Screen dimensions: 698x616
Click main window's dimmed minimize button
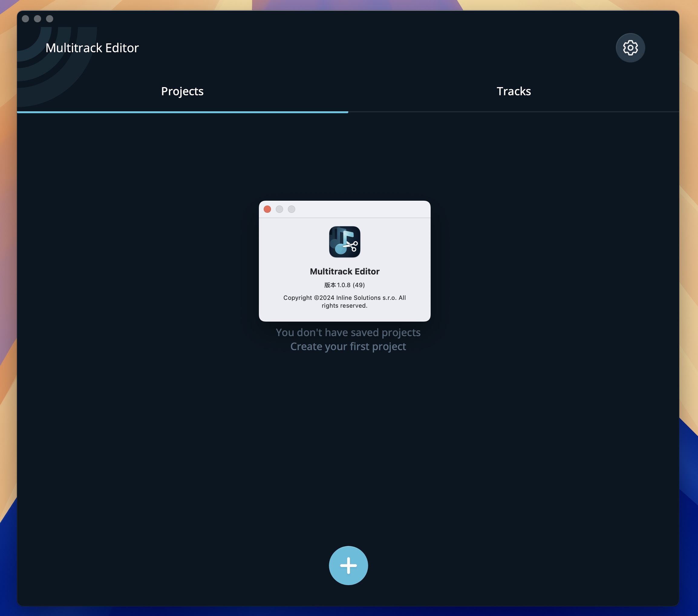38,19
